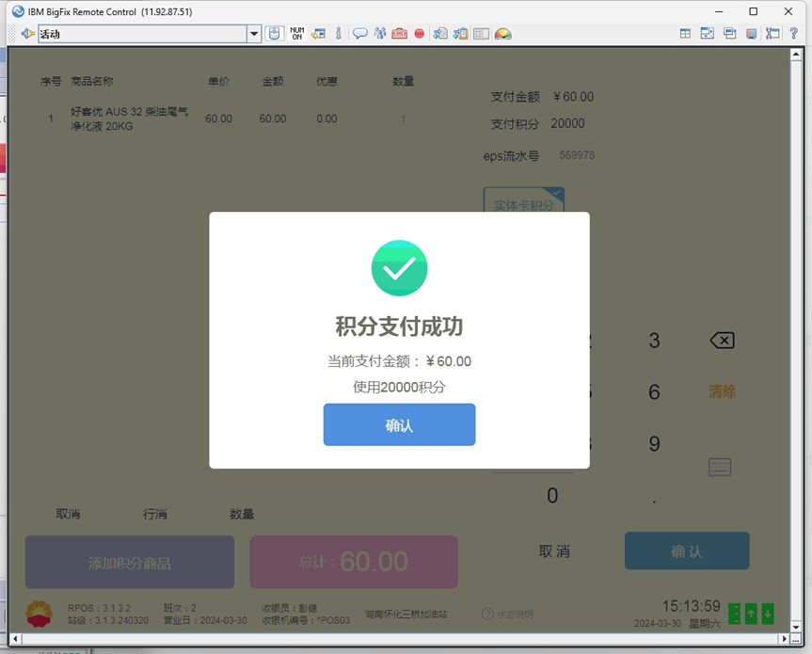Viewport: 812px width, 654px height.
Task: Open the session information icon
Action: [x=339, y=34]
